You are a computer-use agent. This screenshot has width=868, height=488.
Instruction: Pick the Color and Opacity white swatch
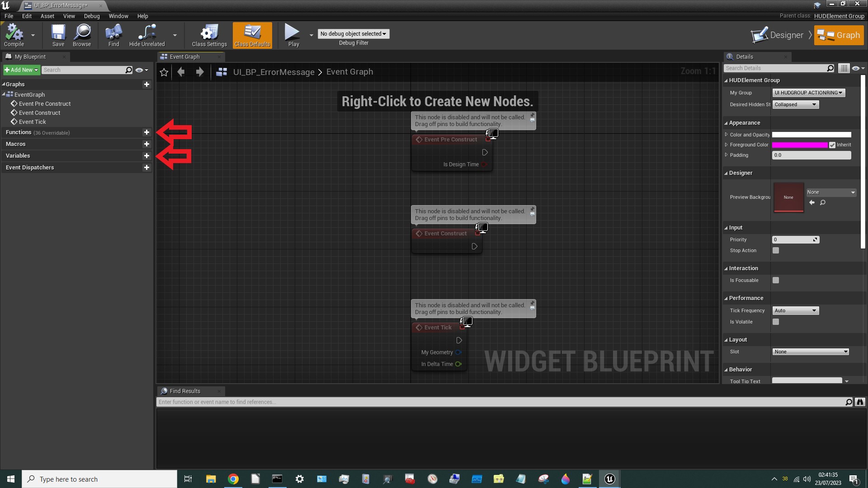pyautogui.click(x=811, y=135)
